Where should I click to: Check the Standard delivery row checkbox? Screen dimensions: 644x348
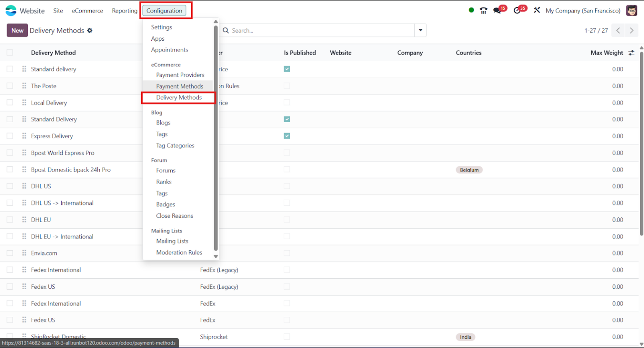point(10,69)
